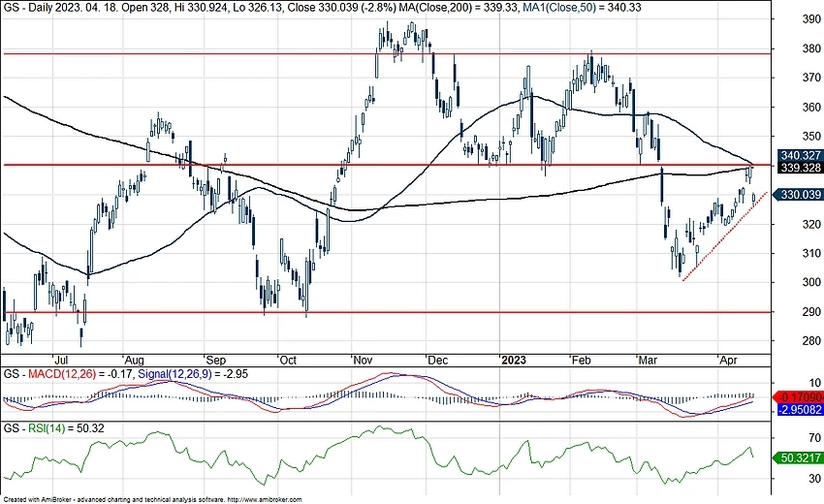This screenshot has width=824, height=504.
Task: Click the 280 price axis label
Action: [812, 341]
